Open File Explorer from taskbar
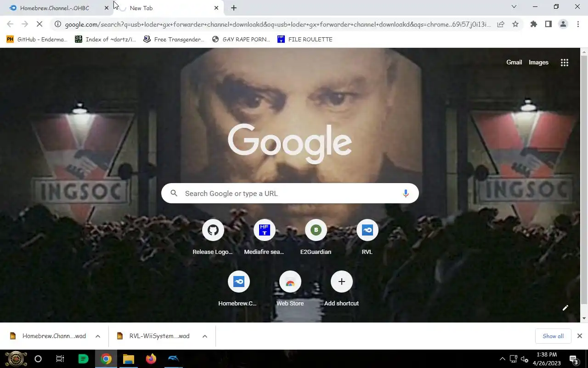 coord(128,359)
